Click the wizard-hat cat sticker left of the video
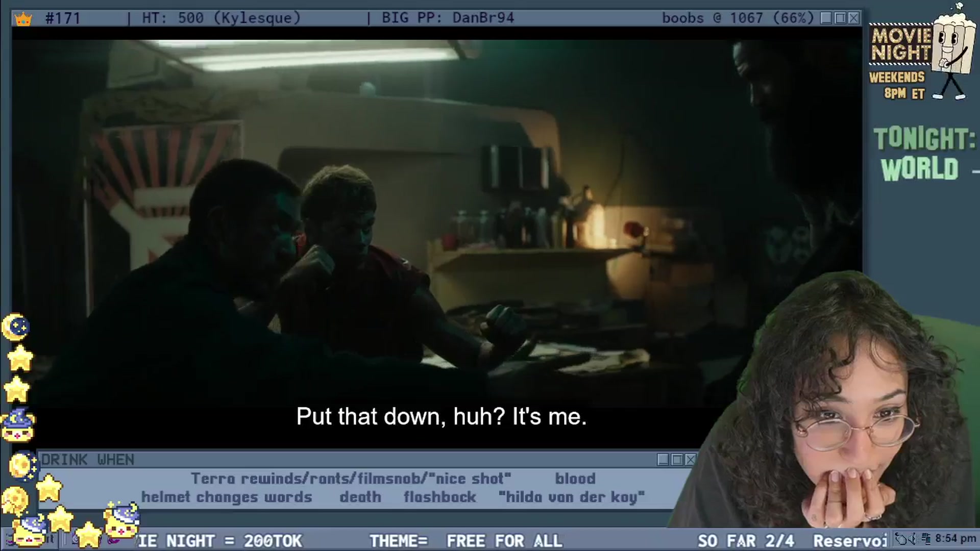Image resolution: width=980 pixels, height=551 pixels. click(18, 425)
